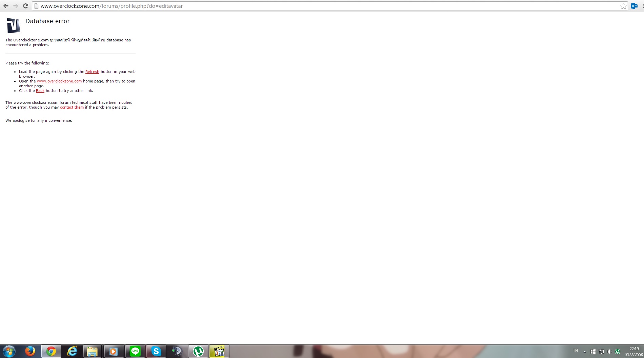The image size is (644, 358).
Task: Open the volume speaker tray icon
Action: coord(609,352)
